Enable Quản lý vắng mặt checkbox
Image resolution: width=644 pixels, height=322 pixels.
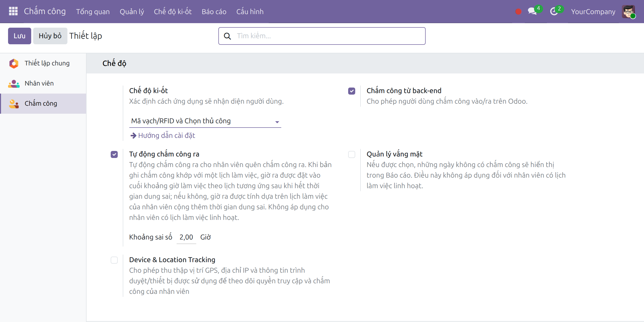pyautogui.click(x=352, y=154)
